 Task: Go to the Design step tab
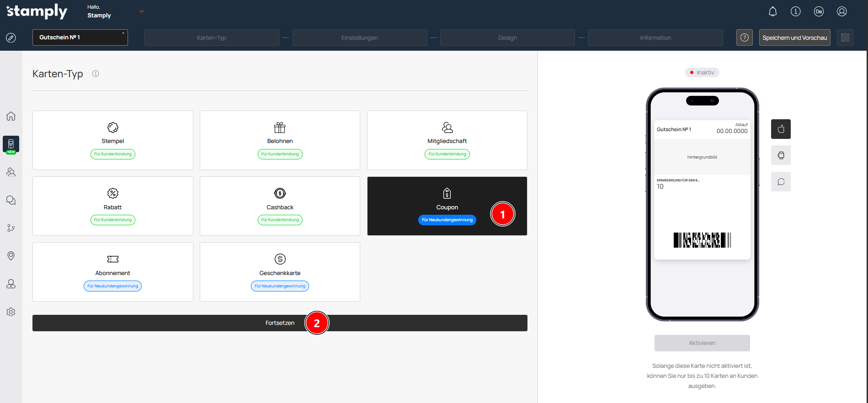pos(507,37)
